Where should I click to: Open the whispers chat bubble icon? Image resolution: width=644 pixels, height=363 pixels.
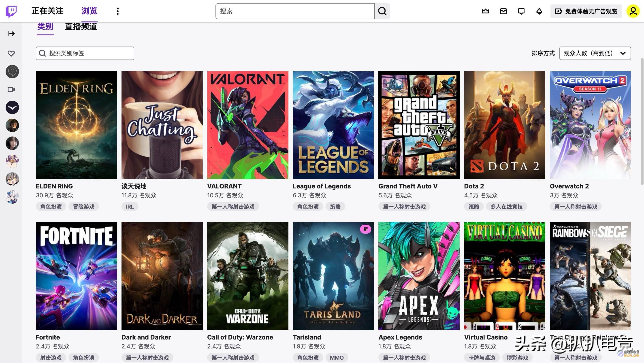pos(521,11)
